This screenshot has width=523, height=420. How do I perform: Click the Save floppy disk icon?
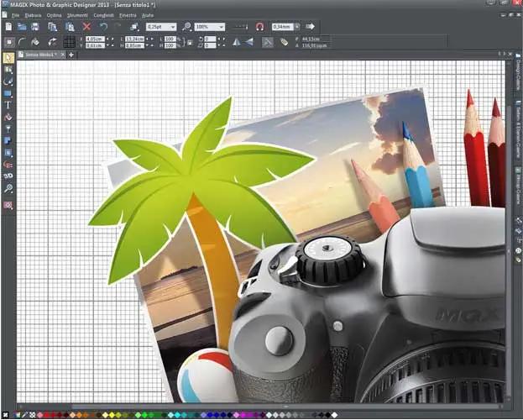(35, 27)
